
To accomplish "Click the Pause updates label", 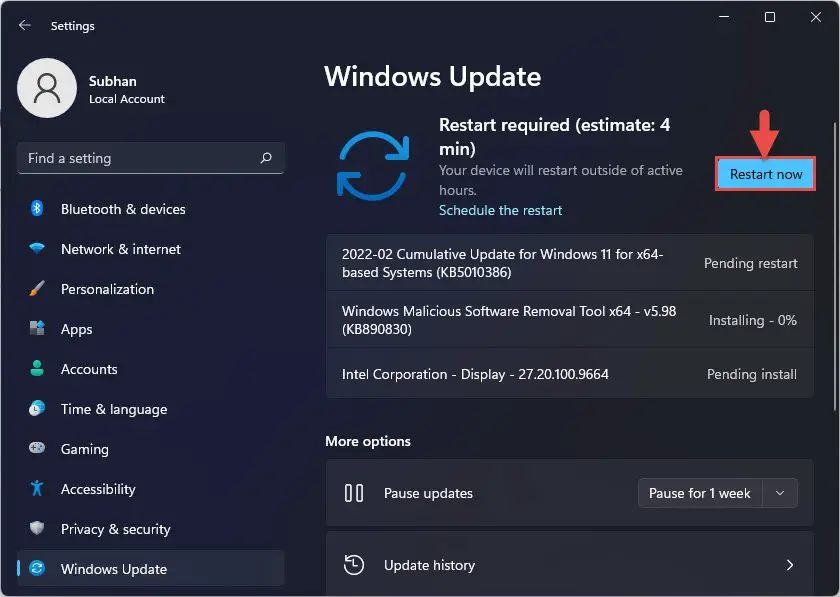I will pyautogui.click(x=428, y=493).
